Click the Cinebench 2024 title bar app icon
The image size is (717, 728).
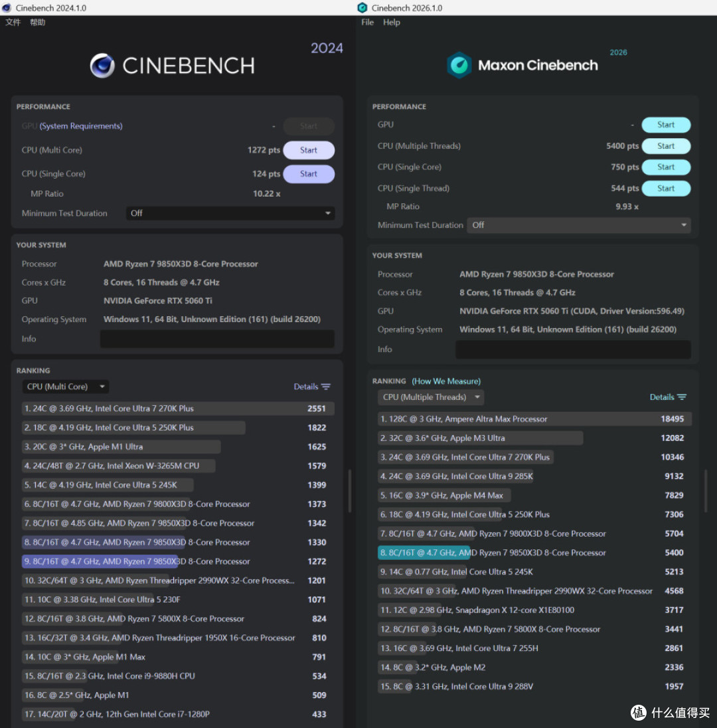coord(7,8)
